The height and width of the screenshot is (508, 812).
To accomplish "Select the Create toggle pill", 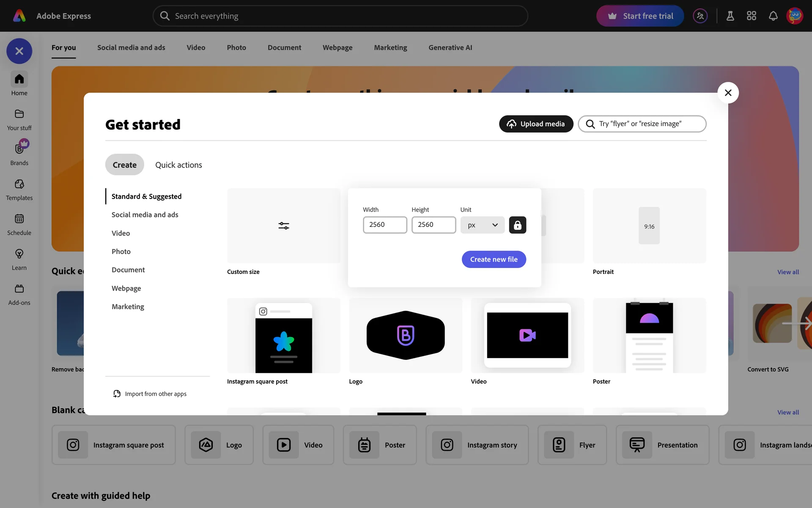I will pos(124,165).
